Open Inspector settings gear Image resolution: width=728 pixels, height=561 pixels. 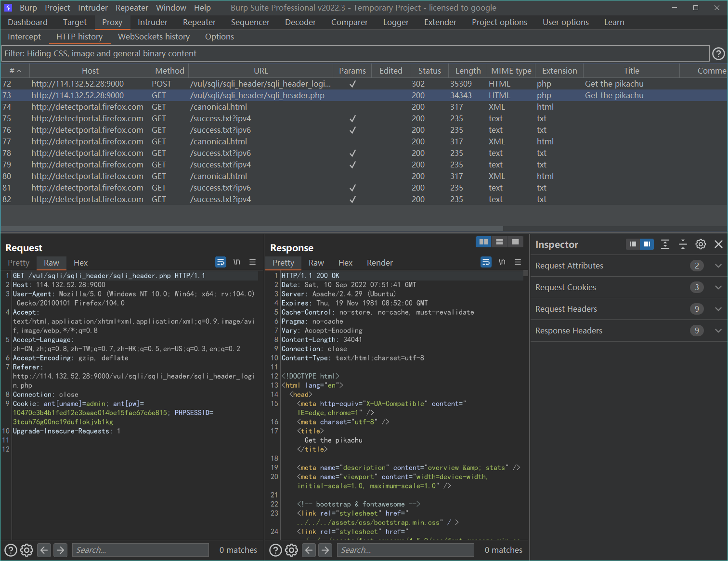pyautogui.click(x=701, y=244)
